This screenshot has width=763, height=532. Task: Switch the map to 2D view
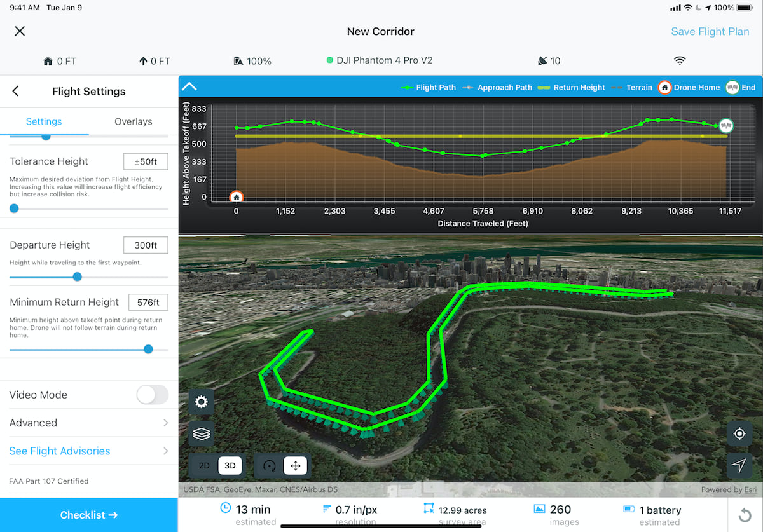click(x=203, y=465)
